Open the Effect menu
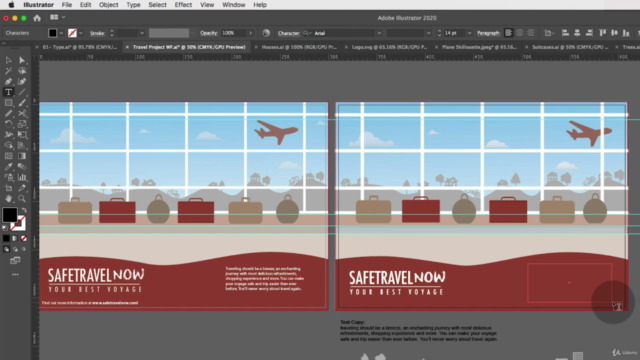This screenshot has width=640, height=360. coord(183,5)
